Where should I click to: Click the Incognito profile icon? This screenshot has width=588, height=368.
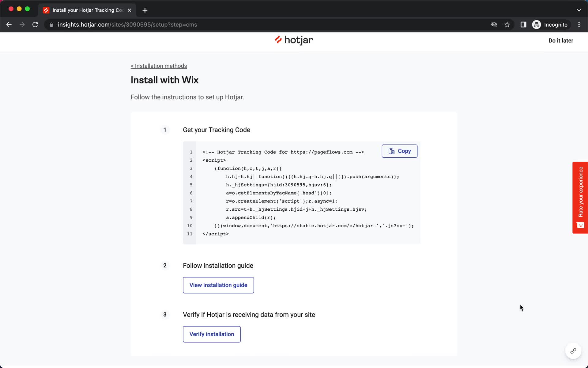(536, 25)
